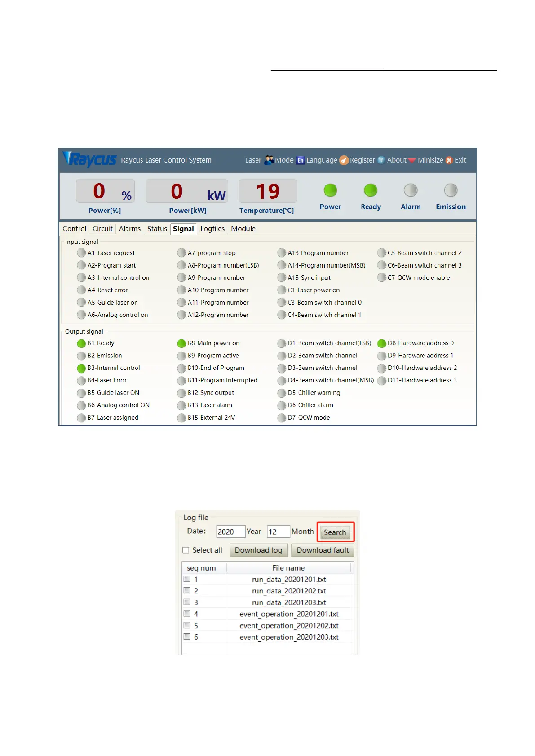Click the green B1-Ready output indicator
Image resolution: width=535 pixels, height=756 pixels.
tap(81, 343)
